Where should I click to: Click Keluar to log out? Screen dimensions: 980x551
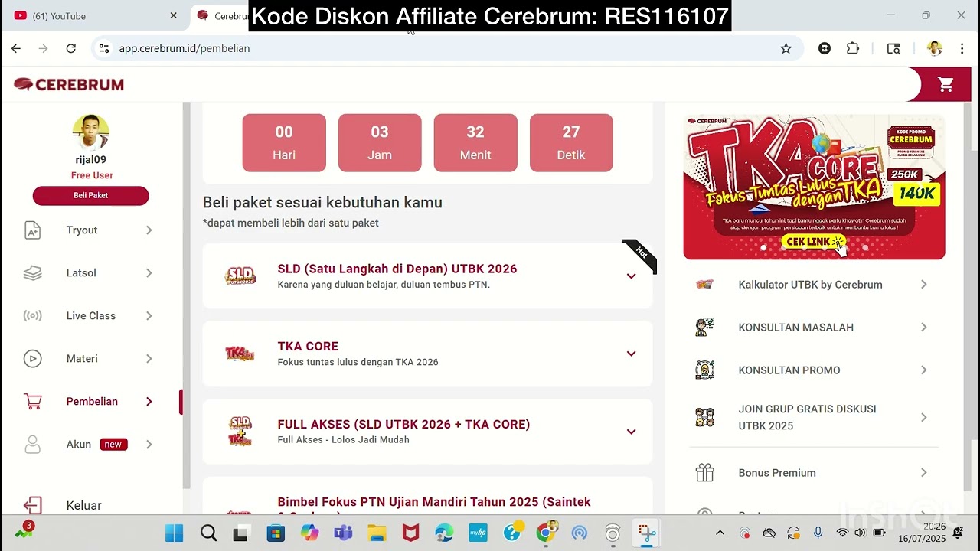tap(84, 506)
